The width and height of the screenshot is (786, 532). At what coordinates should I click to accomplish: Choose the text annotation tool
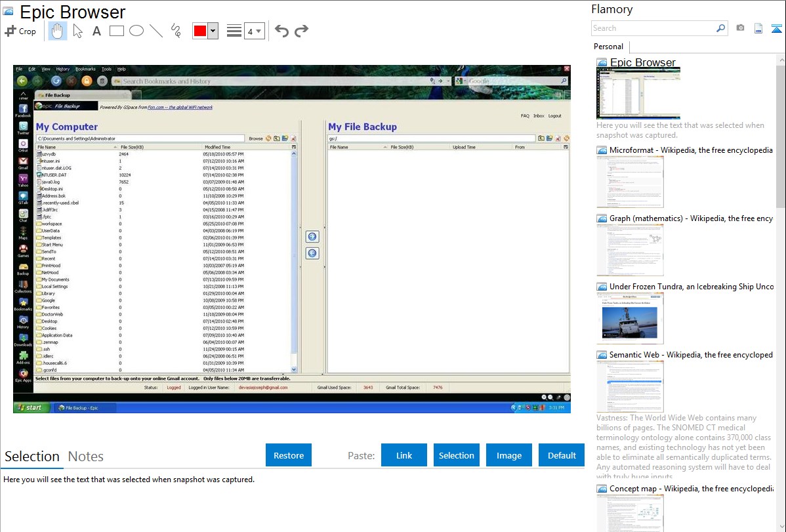(96, 31)
